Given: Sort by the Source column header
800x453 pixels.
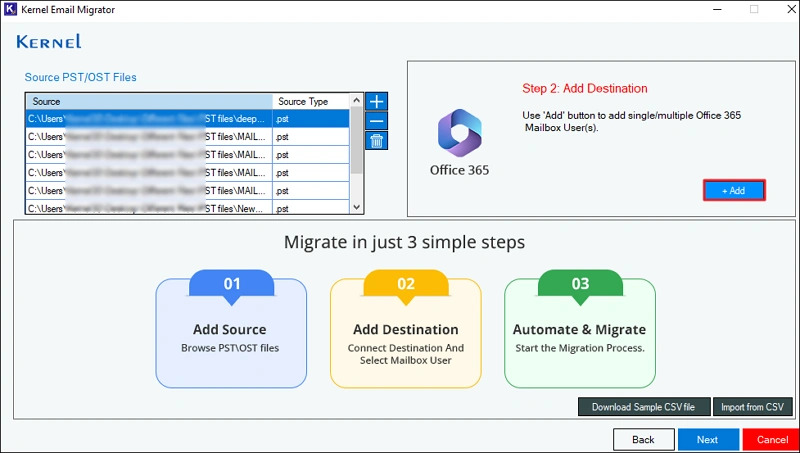Looking at the screenshot, I should pyautogui.click(x=149, y=101).
